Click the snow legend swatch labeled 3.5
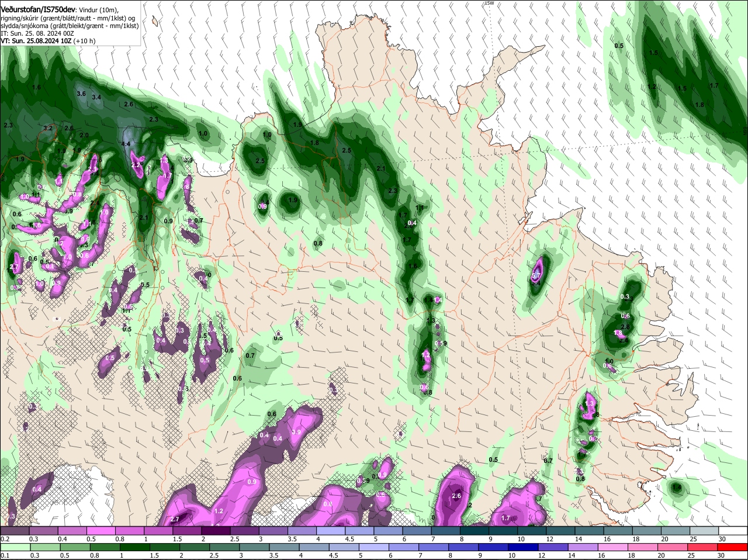This screenshot has height=560, width=748. [x=303, y=530]
